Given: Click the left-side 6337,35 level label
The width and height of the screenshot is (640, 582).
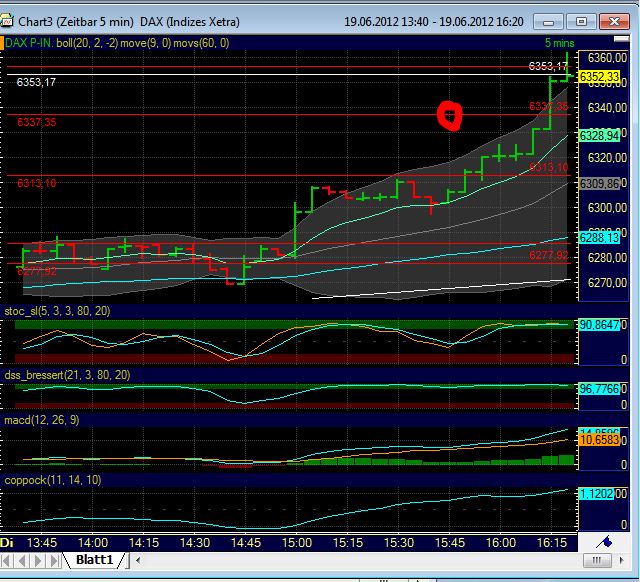Looking at the screenshot, I should click(x=37, y=122).
